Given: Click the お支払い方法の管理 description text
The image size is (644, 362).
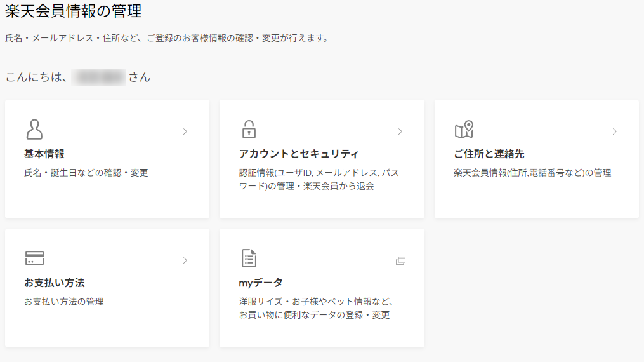Looking at the screenshot, I should (x=64, y=302).
